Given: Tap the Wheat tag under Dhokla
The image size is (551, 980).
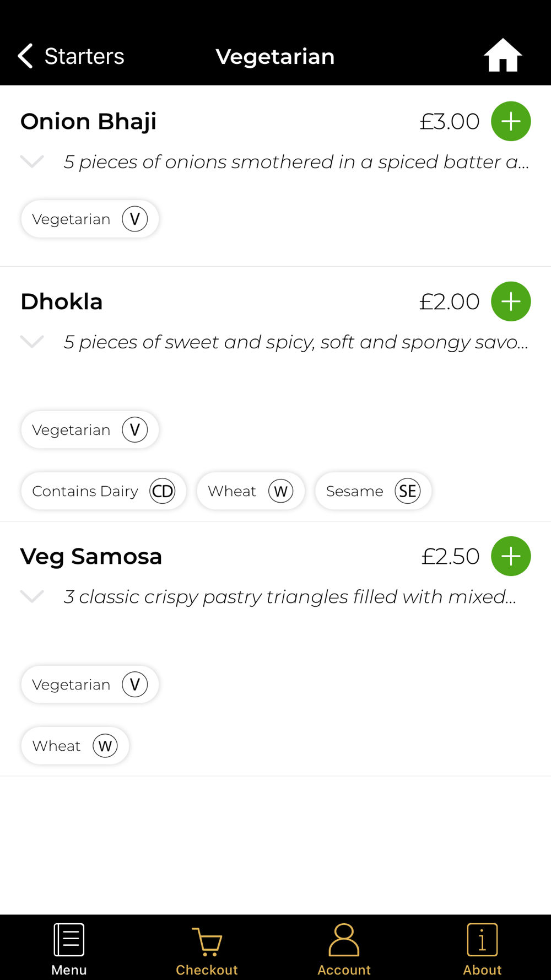Looking at the screenshot, I should [250, 491].
